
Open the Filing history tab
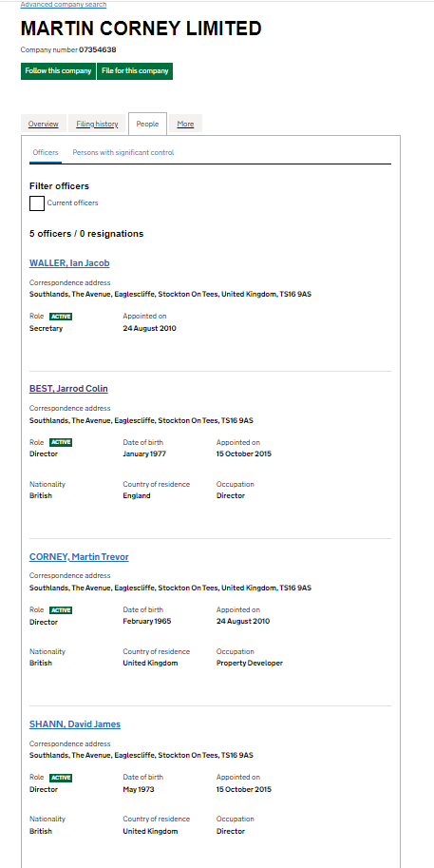[x=97, y=124]
